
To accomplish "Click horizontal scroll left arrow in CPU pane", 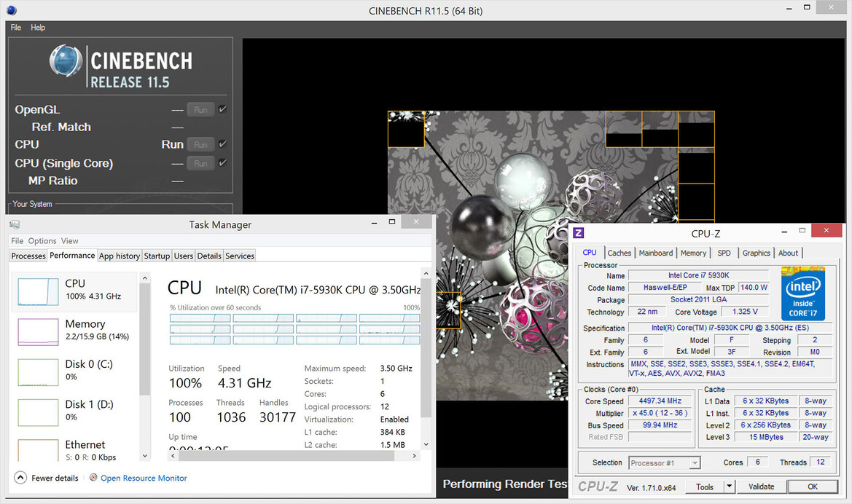I will click(x=173, y=456).
